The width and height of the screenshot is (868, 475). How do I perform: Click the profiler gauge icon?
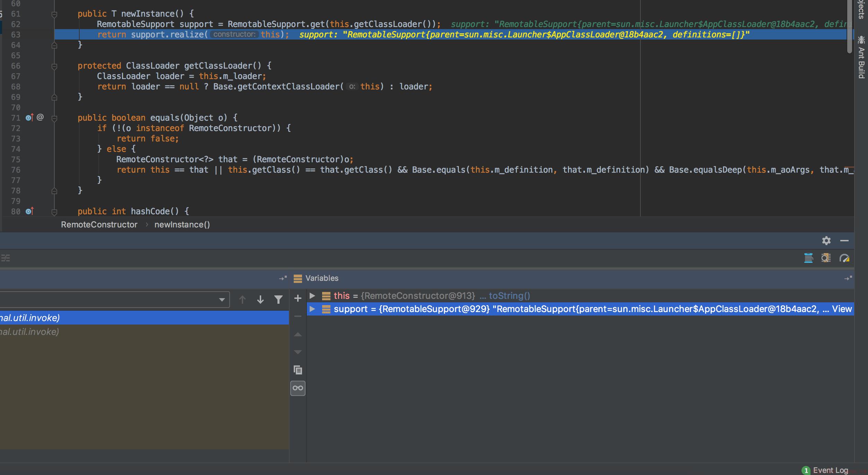click(844, 258)
